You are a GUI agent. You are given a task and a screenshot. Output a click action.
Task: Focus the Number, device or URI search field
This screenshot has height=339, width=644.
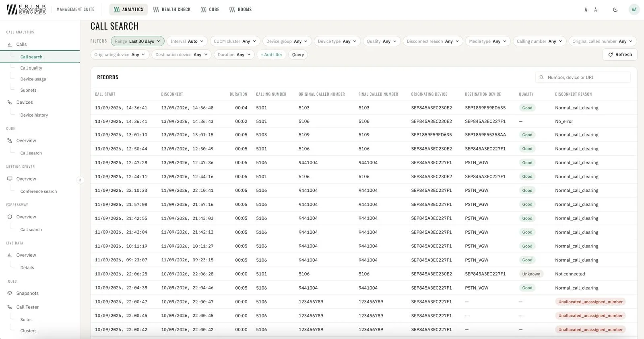coord(583,77)
